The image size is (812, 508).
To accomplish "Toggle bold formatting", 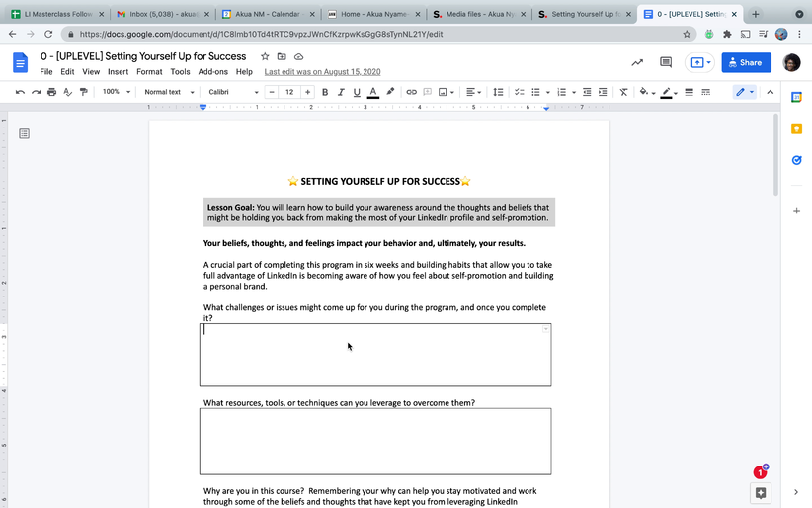I will click(325, 92).
